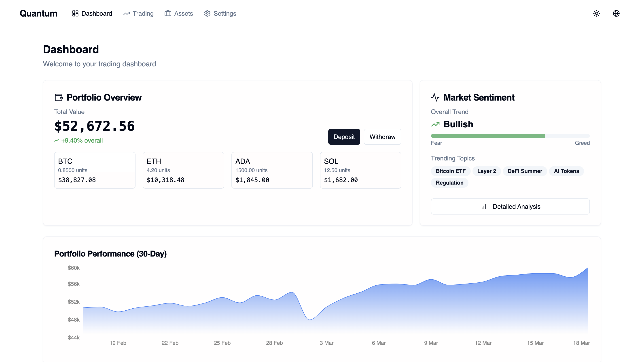Open the language globe icon

click(616, 13)
